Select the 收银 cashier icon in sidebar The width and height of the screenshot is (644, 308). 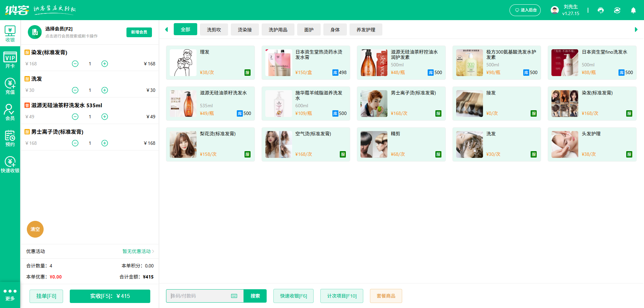click(x=10, y=32)
